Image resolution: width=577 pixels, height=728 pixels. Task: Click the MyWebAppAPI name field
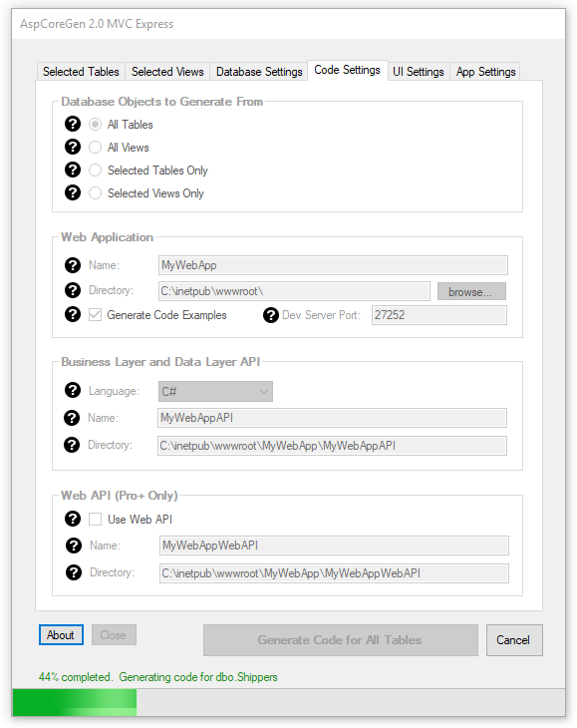(332, 418)
